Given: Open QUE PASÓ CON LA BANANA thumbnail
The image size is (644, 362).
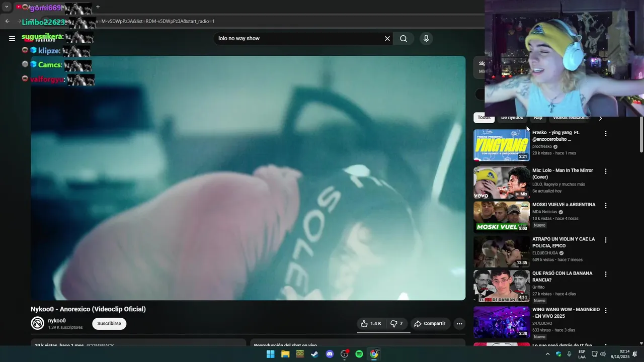Looking at the screenshot, I should coord(502,286).
